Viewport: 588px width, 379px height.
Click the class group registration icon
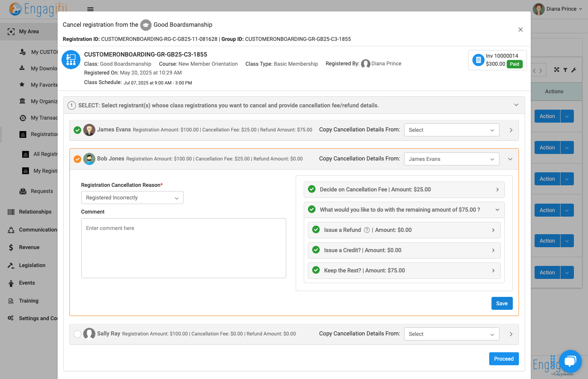[x=71, y=60]
